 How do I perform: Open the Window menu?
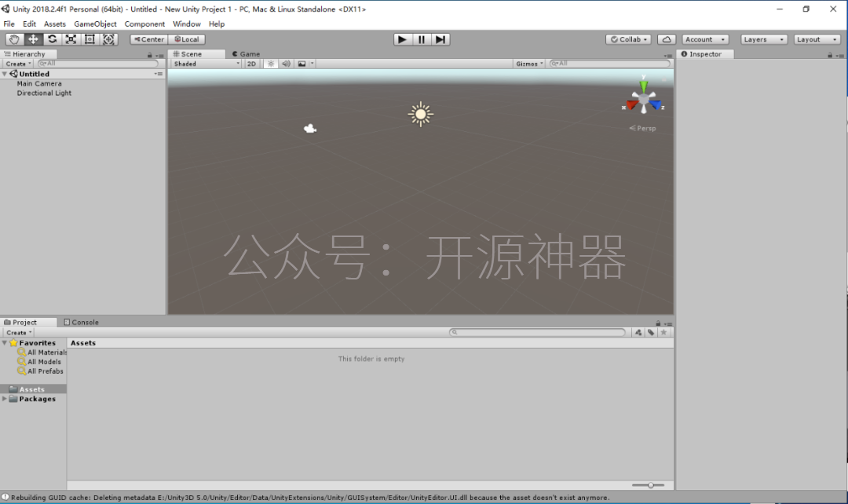coord(187,24)
